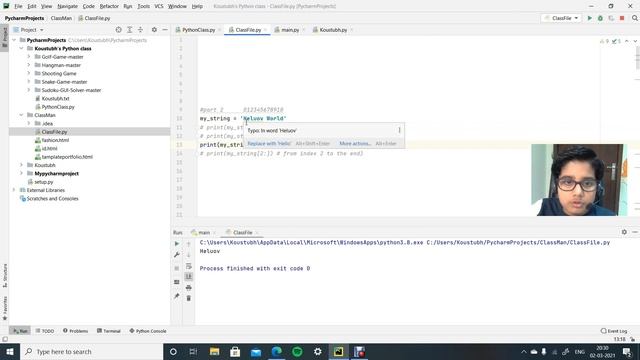Open Run panel wrench settings icon
Viewport: 640px width, 360px height.
point(177,255)
